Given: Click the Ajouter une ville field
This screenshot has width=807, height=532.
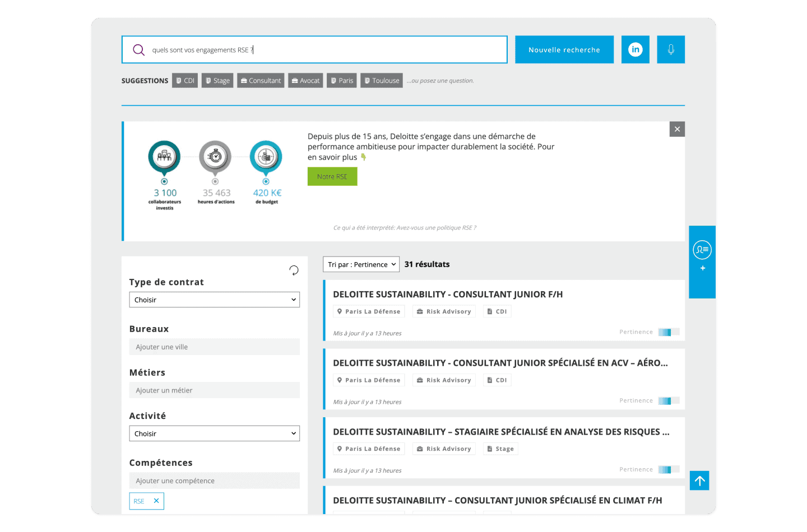Looking at the screenshot, I should click(214, 347).
